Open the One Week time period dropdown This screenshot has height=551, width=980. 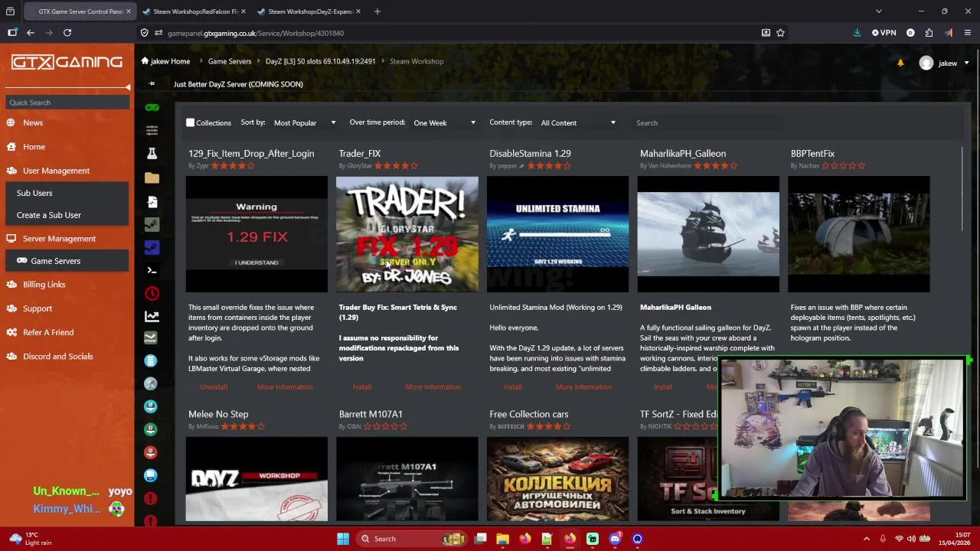point(444,122)
